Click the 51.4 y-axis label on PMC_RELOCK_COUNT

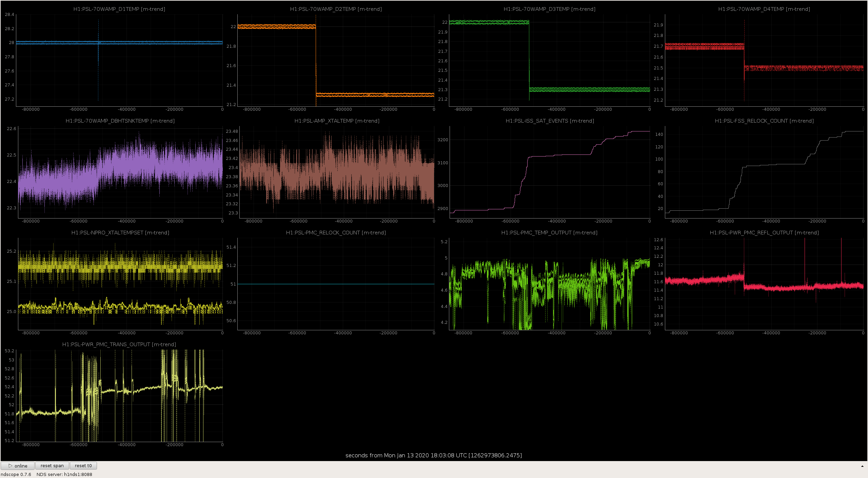[x=231, y=247]
